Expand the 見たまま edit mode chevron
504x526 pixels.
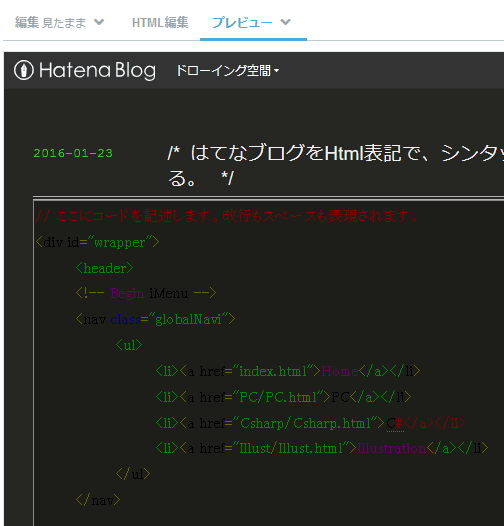[99, 22]
